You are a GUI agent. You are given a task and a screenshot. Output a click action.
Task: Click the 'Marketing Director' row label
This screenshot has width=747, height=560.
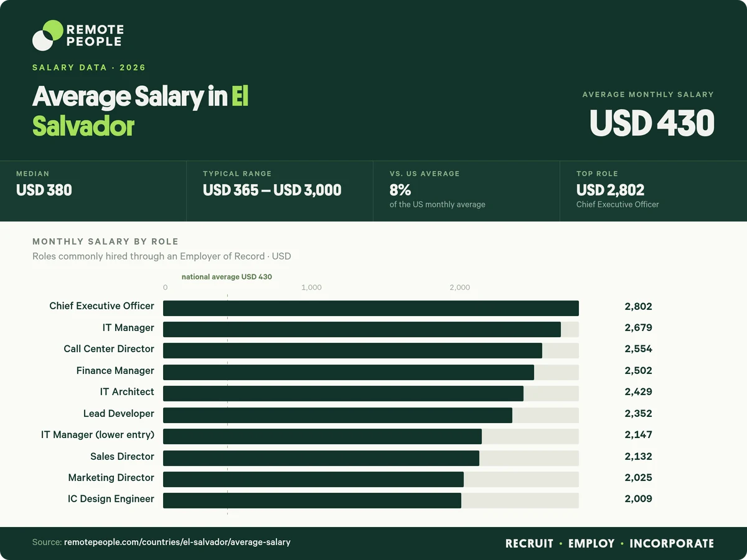pos(111,478)
